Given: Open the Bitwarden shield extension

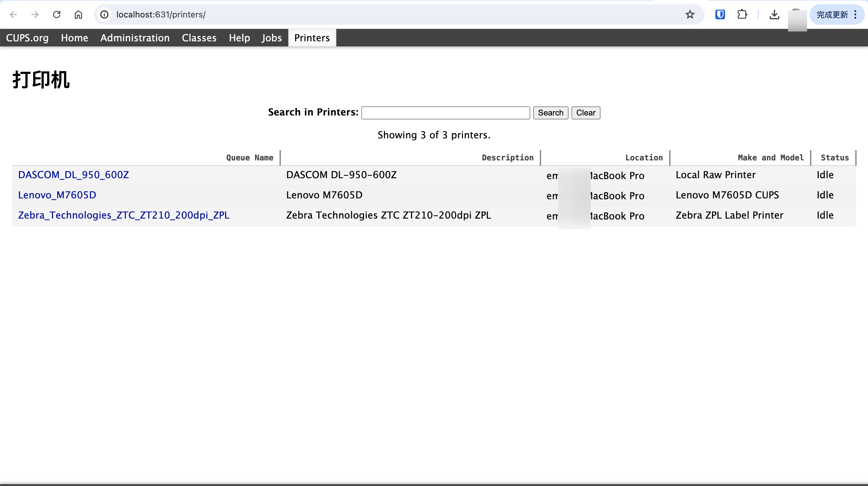Looking at the screenshot, I should 720,14.
